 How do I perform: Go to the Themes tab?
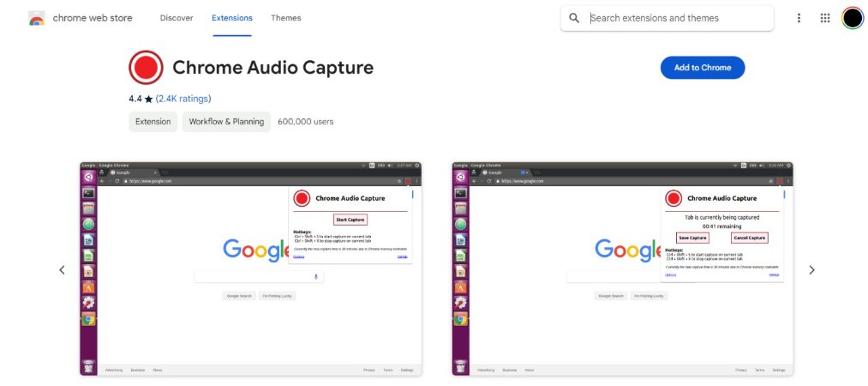point(285,18)
